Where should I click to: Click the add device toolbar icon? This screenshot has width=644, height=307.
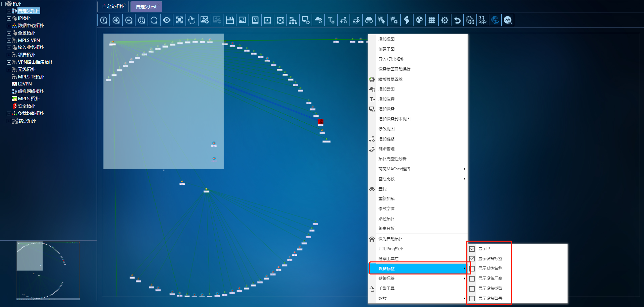(306, 20)
